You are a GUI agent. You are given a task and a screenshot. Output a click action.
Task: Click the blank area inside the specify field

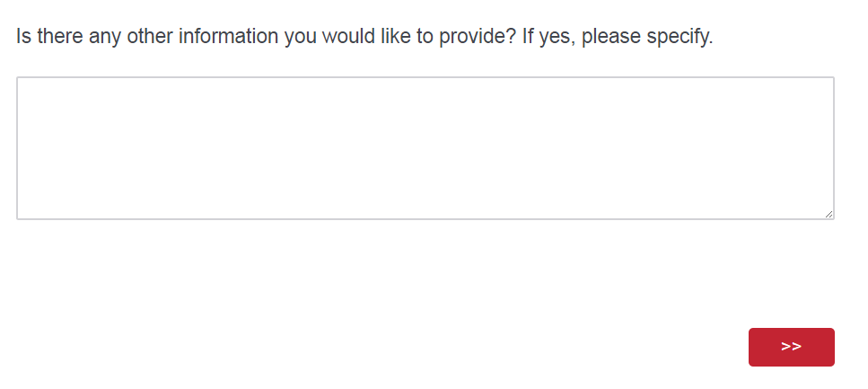pos(425,148)
